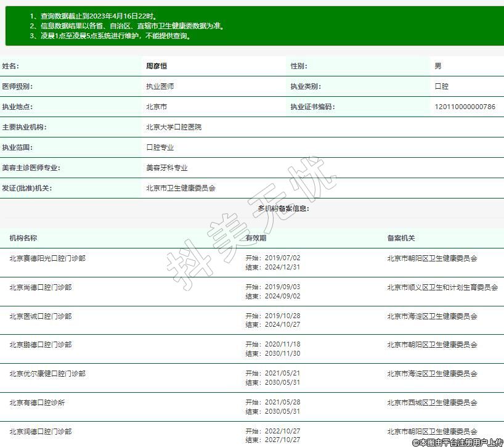Viewport: 504px width, 447px height.
Task: Click the 北京鹏德口腔门诊部 clinic name
Action: pyautogui.click(x=40, y=345)
